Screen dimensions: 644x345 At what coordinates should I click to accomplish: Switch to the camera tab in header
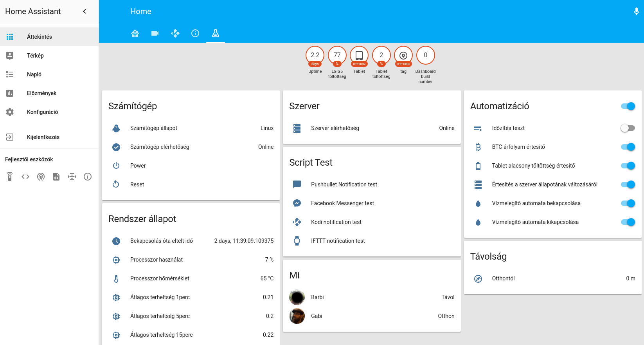coord(155,33)
